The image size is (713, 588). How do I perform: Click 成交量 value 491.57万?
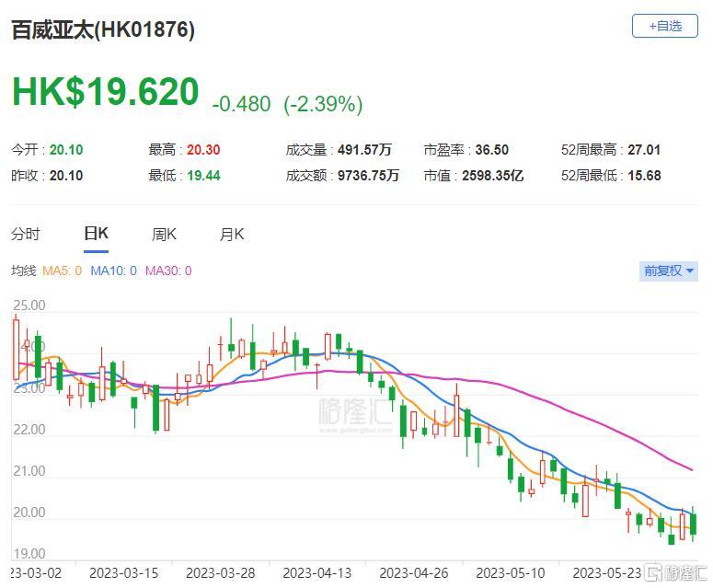364,150
